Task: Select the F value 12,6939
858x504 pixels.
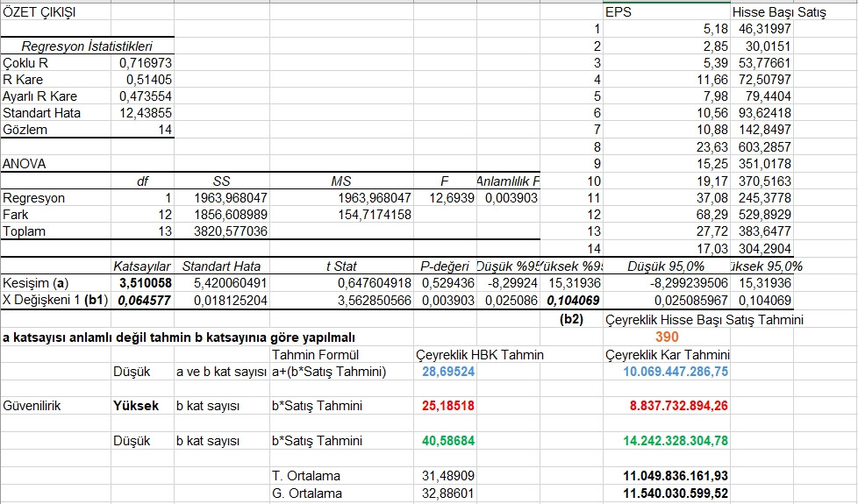Action: 452,198
